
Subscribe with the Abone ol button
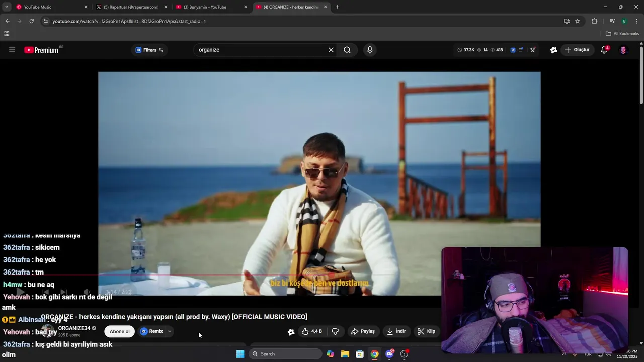120,331
